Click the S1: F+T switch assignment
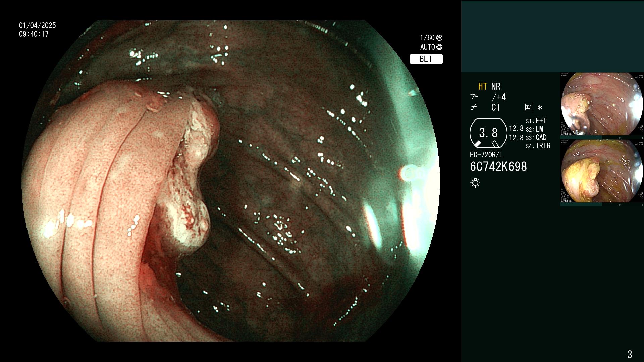 tap(536, 121)
